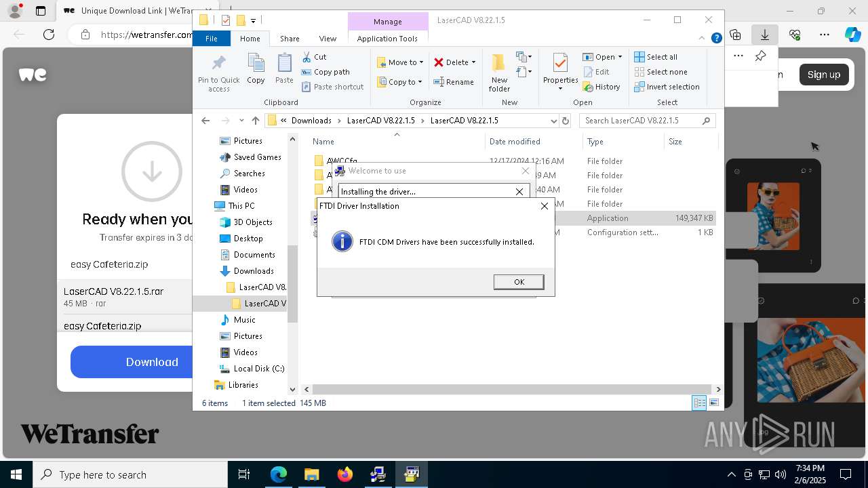
Task: Click Invert selection in ribbon
Action: [x=667, y=87]
